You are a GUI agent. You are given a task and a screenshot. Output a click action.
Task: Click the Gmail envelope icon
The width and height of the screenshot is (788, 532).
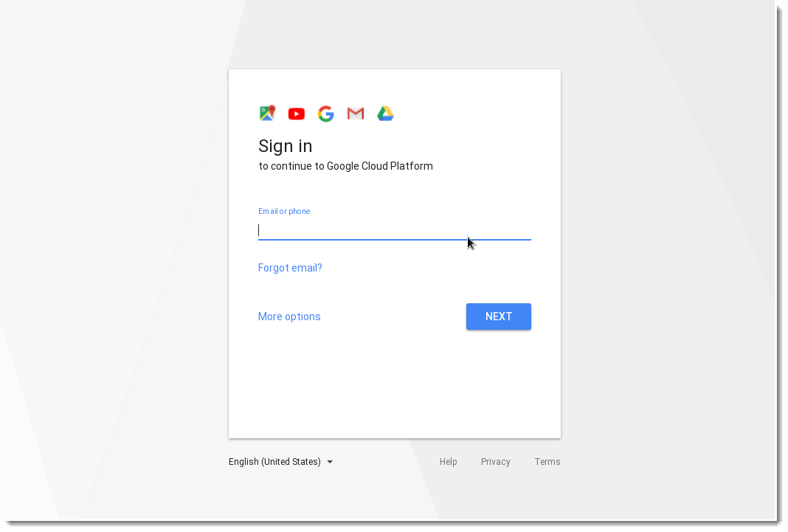coord(356,114)
